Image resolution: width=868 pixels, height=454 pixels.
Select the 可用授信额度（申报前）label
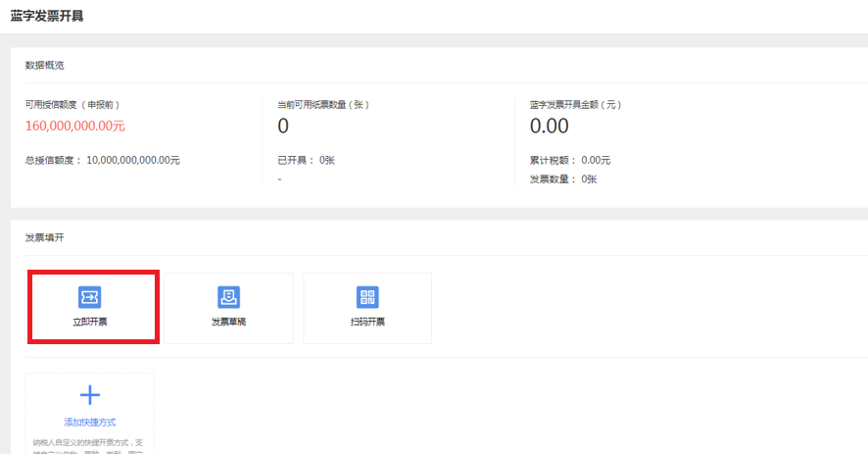(x=72, y=105)
